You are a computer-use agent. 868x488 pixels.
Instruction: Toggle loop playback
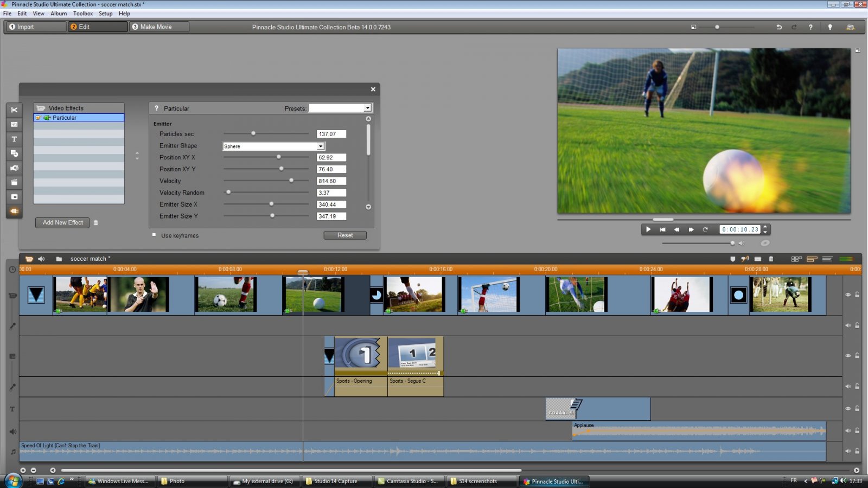point(705,229)
